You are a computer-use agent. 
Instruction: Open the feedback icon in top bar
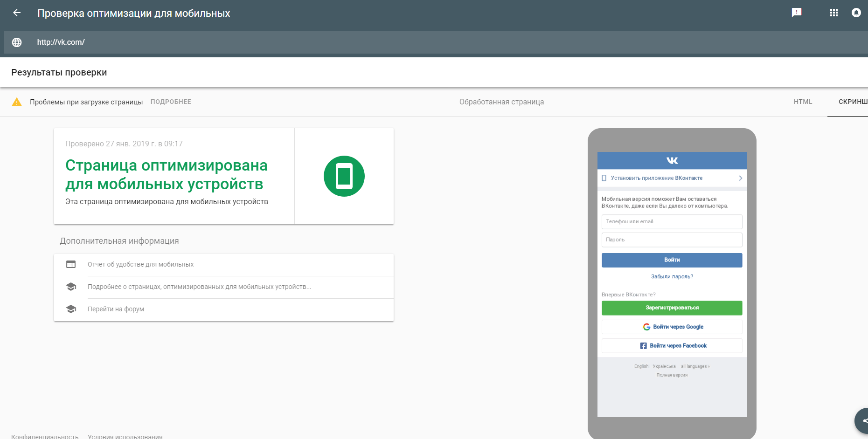(796, 13)
